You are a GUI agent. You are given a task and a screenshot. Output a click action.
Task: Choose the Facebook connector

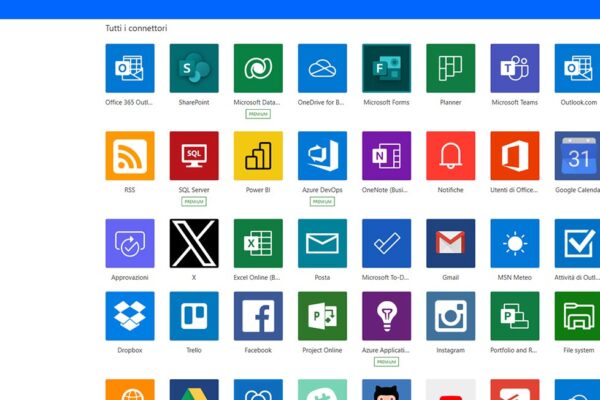258,316
